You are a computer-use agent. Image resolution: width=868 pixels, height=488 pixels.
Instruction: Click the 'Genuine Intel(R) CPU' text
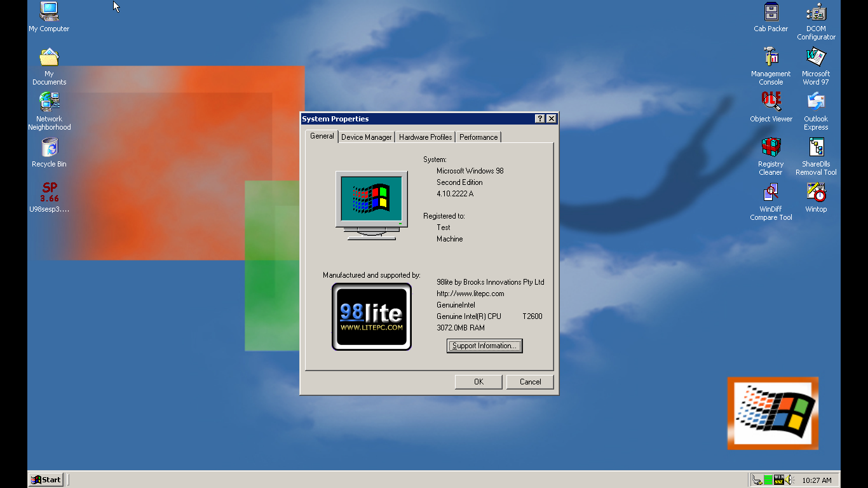pos(469,316)
